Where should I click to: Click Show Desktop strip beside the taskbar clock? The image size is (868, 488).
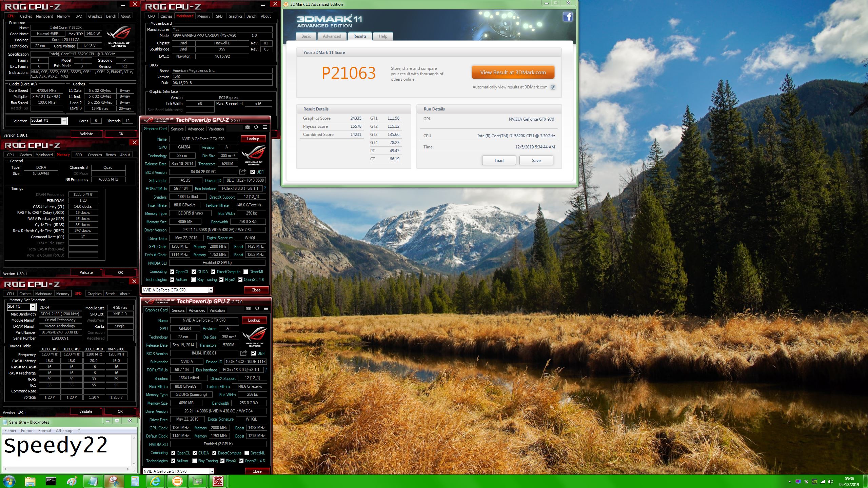coord(865,481)
